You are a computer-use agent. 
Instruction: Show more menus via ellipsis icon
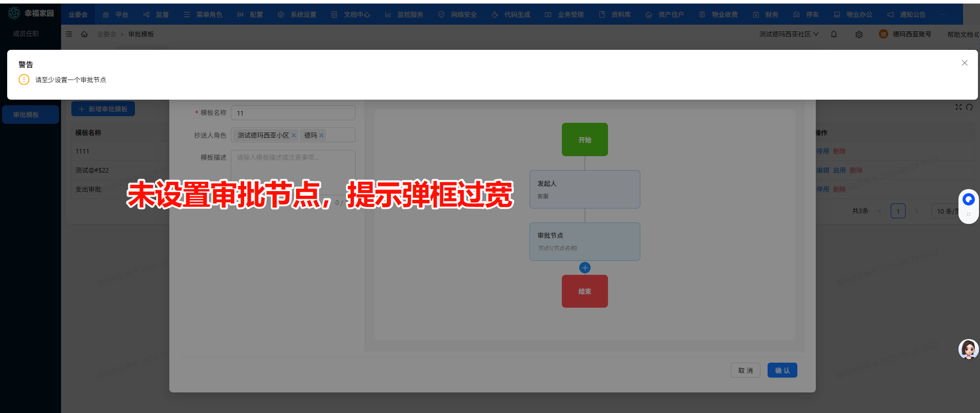944,14
